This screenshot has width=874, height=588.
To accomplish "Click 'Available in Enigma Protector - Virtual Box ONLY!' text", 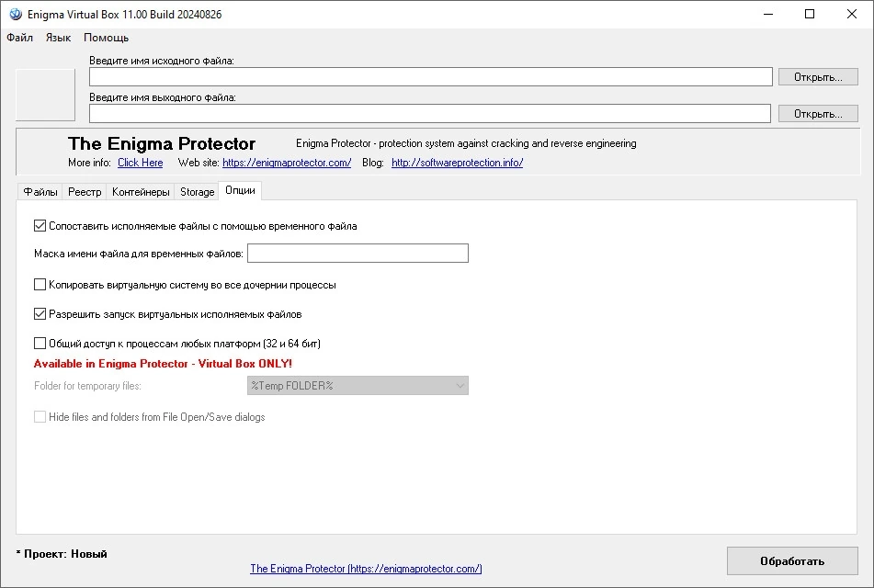I will [x=163, y=364].
